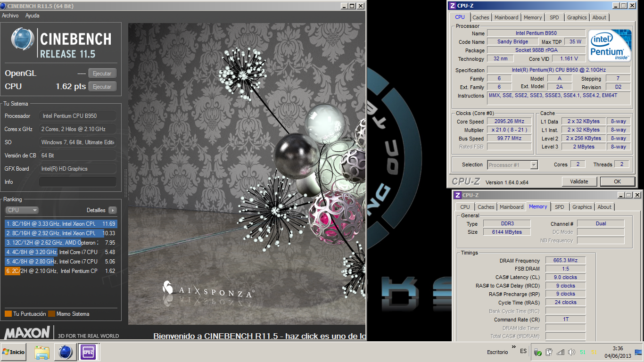Click the Validate button in CPU-Z
The image size is (644, 362).
pos(579,181)
